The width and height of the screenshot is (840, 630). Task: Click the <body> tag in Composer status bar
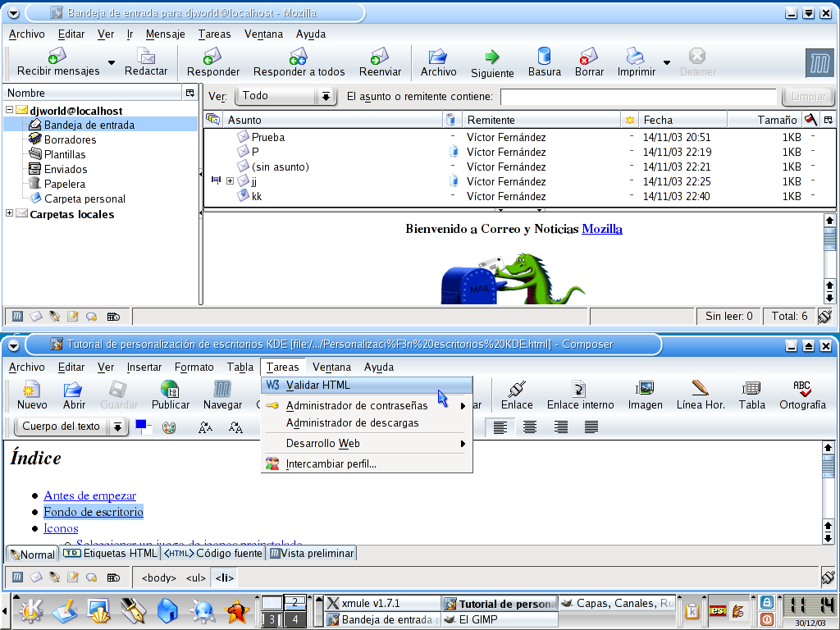click(158, 578)
